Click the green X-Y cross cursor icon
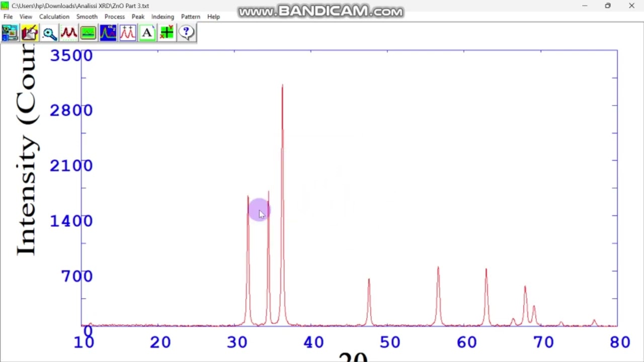 [x=167, y=33]
